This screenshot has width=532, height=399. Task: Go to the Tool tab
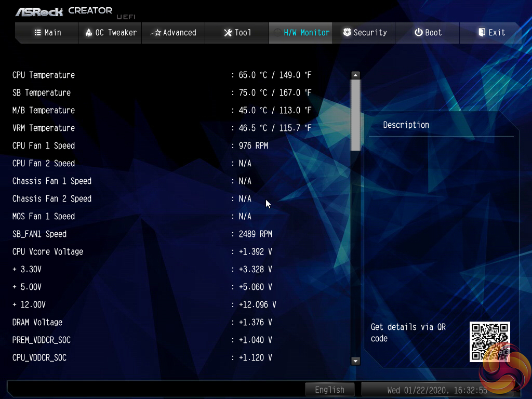237,33
